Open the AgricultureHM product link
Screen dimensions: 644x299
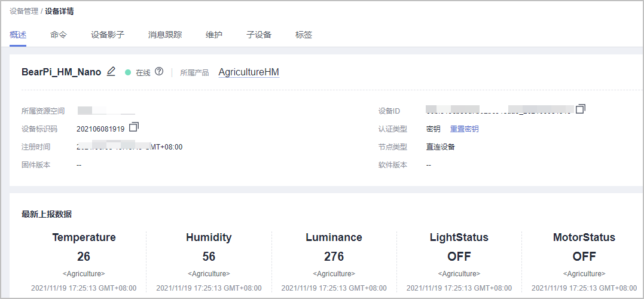click(249, 72)
